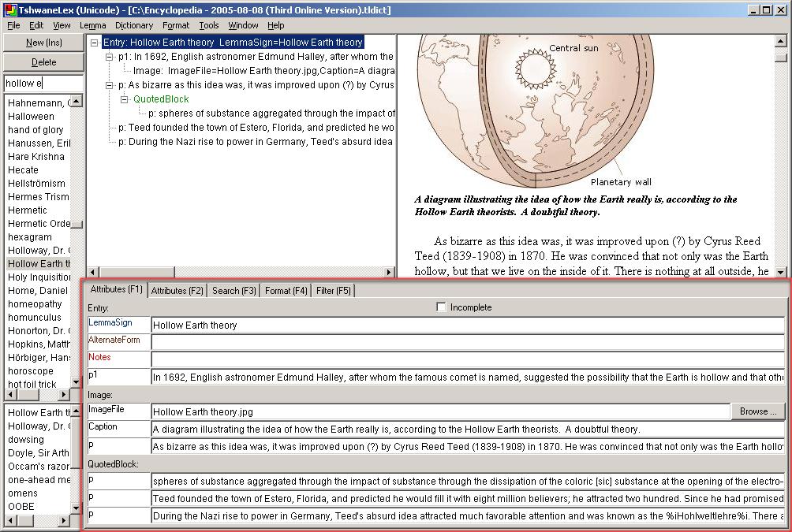This screenshot has height=532, width=792.
Task: Collapse the 'As bizarre as this idea' p node
Action: tap(109, 85)
